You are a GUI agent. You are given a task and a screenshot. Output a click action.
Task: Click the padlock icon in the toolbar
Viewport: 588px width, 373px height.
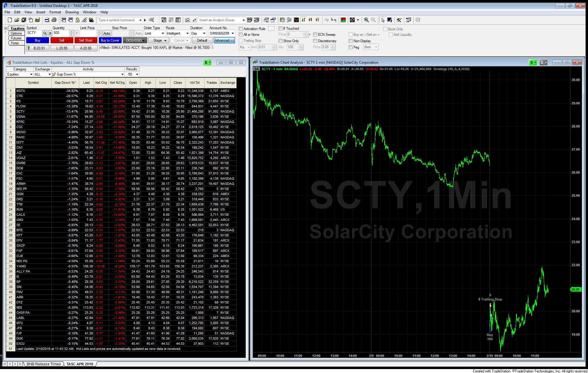pos(77,20)
